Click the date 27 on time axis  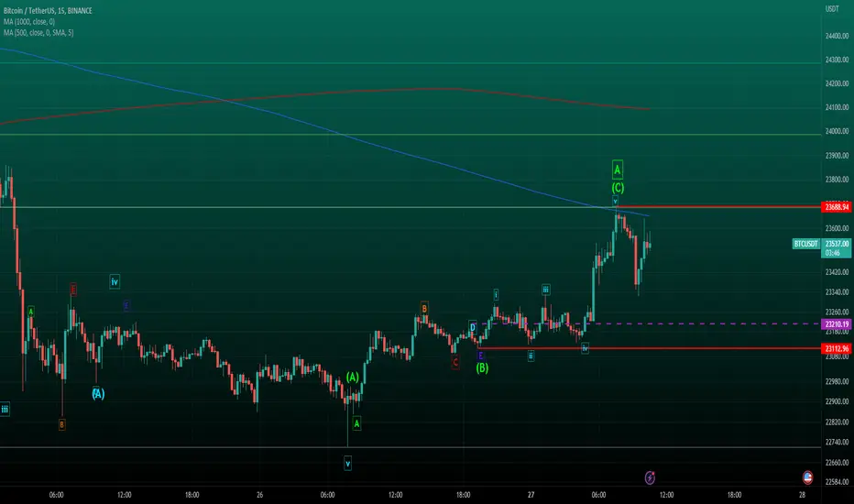coord(531,495)
